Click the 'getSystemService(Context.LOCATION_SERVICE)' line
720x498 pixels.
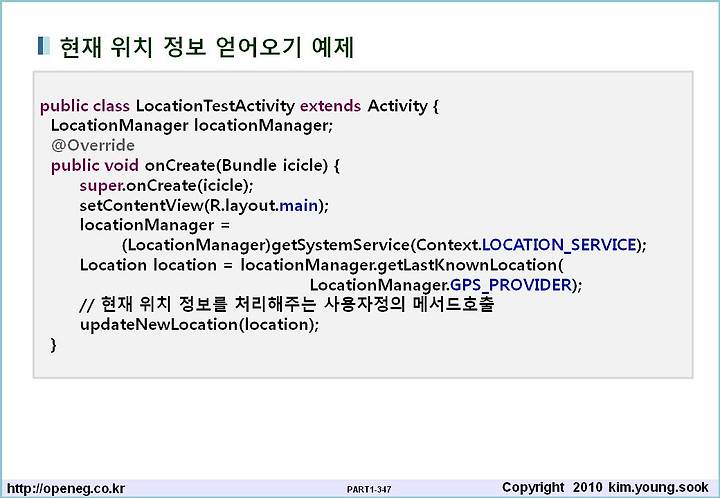click(x=384, y=245)
